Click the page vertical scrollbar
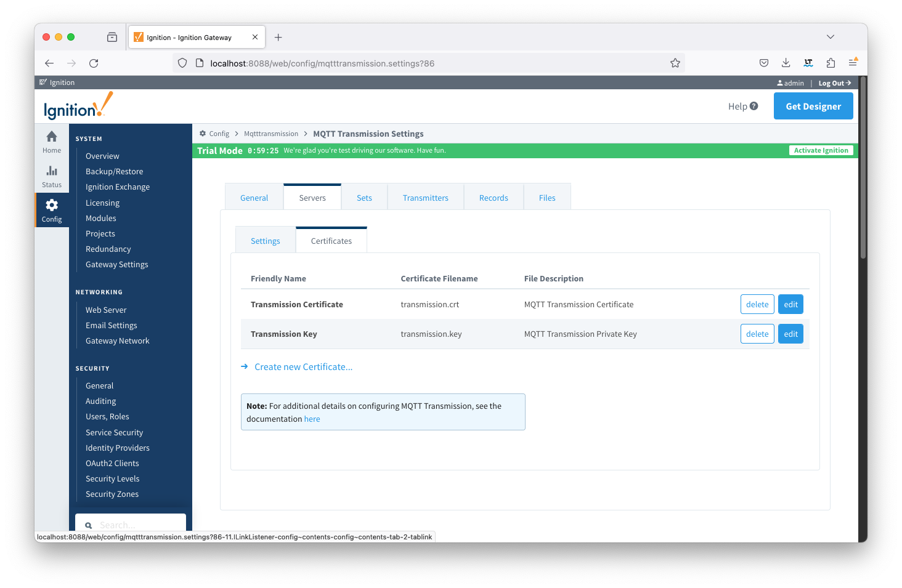 [863, 166]
